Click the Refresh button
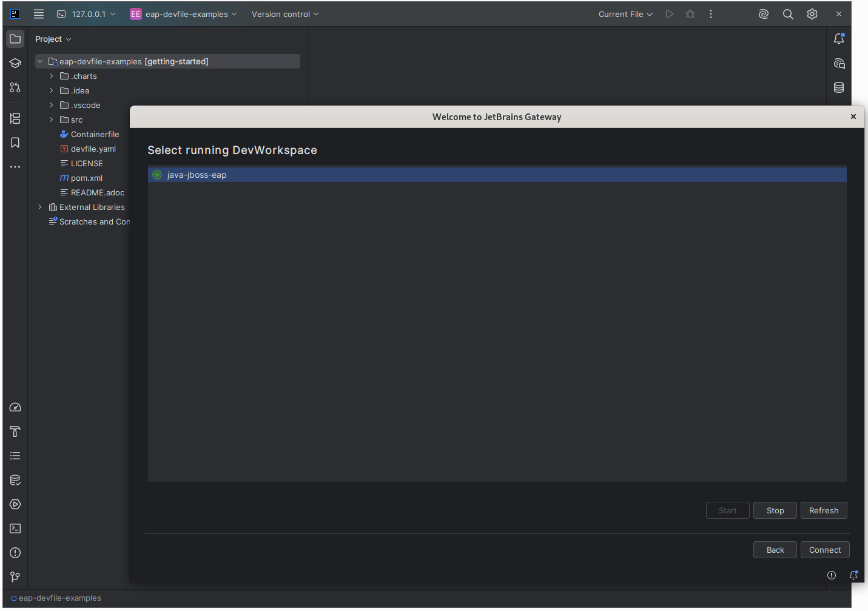 point(824,510)
